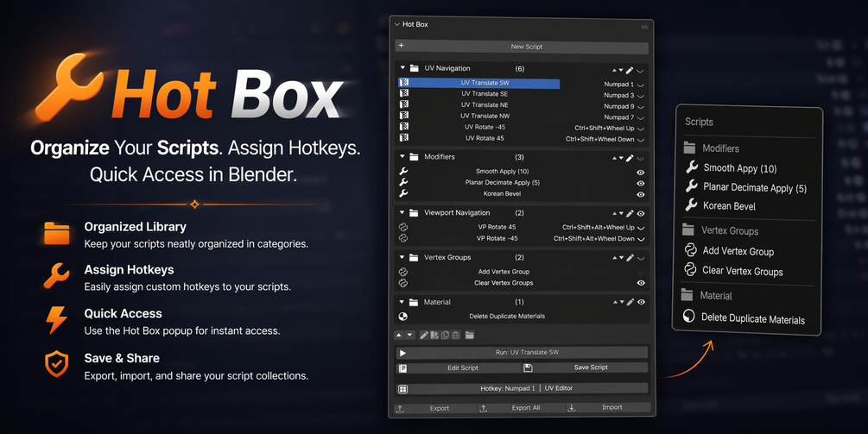The image size is (868, 434).
Task: Toggle visibility eye for Viewport Navigation category
Action: click(x=641, y=213)
